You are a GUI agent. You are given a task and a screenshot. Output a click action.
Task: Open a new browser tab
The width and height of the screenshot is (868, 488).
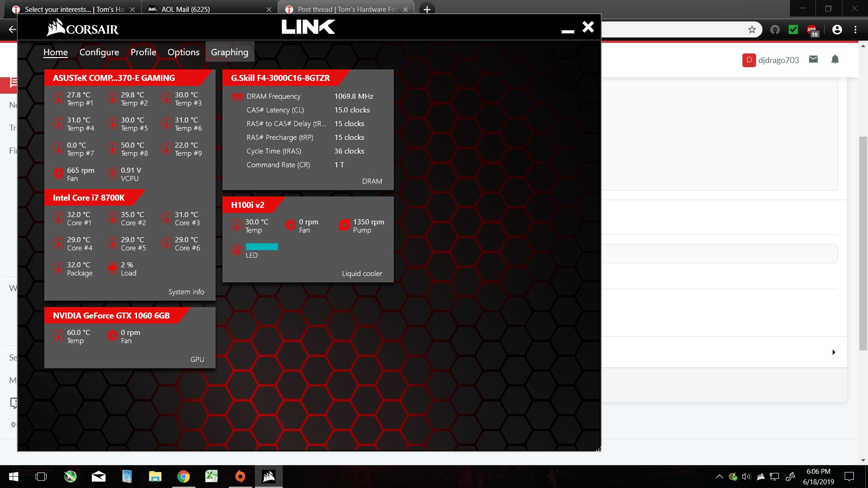pyautogui.click(x=427, y=9)
